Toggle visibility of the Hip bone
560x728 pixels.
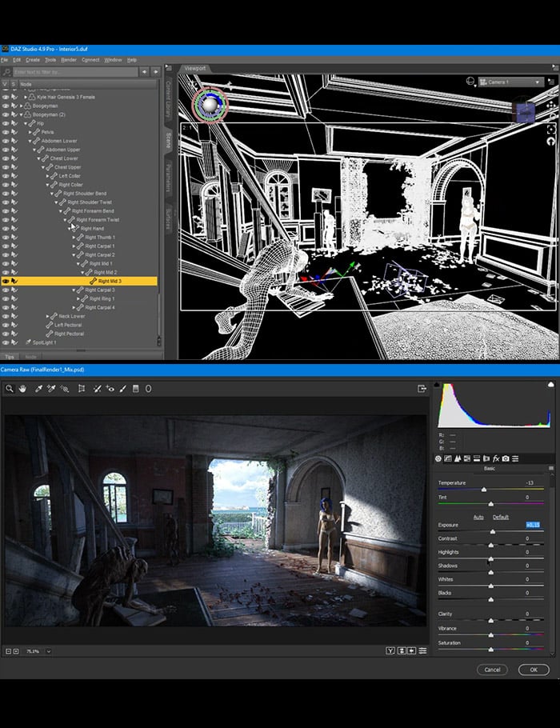(x=6, y=123)
